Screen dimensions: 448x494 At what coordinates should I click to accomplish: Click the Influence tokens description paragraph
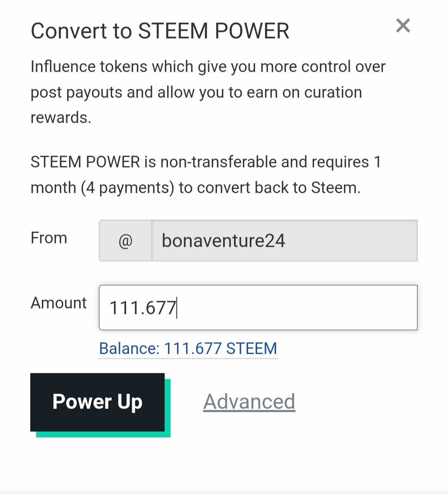208,92
